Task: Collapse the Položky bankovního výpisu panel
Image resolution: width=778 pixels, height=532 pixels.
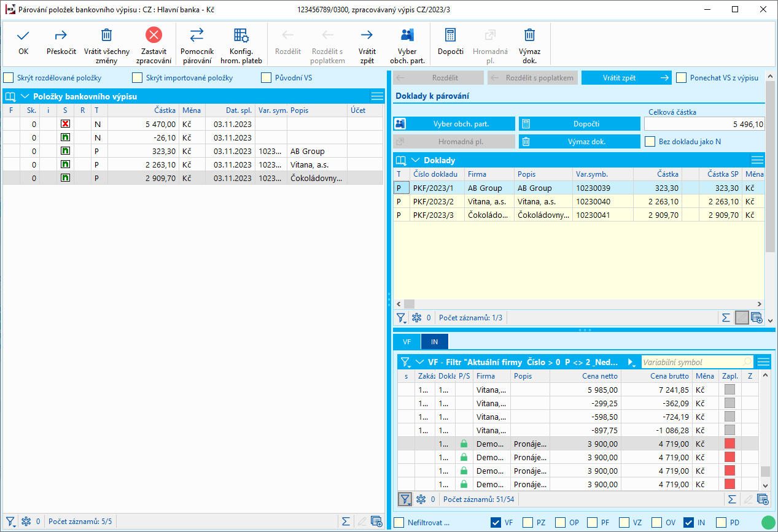Action: coord(25,96)
